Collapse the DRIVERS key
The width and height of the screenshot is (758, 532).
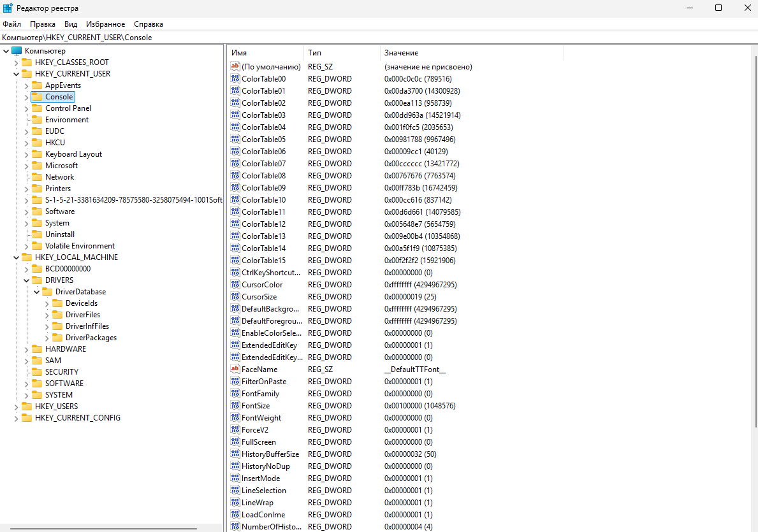pyautogui.click(x=27, y=280)
